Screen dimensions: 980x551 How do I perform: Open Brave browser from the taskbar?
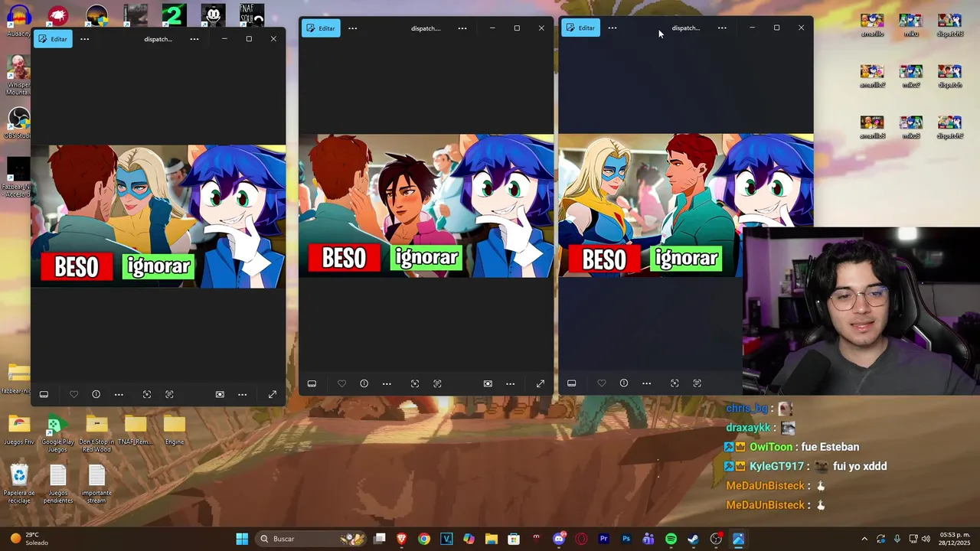pos(402,539)
